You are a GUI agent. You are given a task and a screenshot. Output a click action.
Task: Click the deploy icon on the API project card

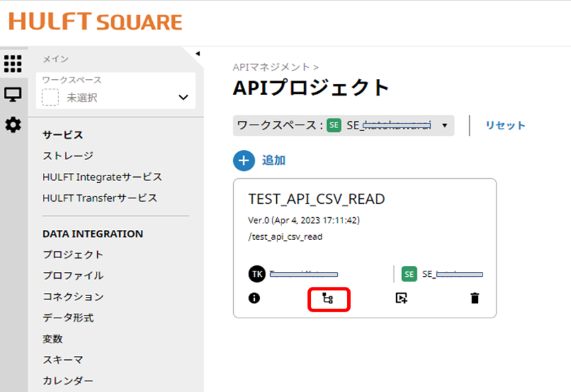point(401,299)
